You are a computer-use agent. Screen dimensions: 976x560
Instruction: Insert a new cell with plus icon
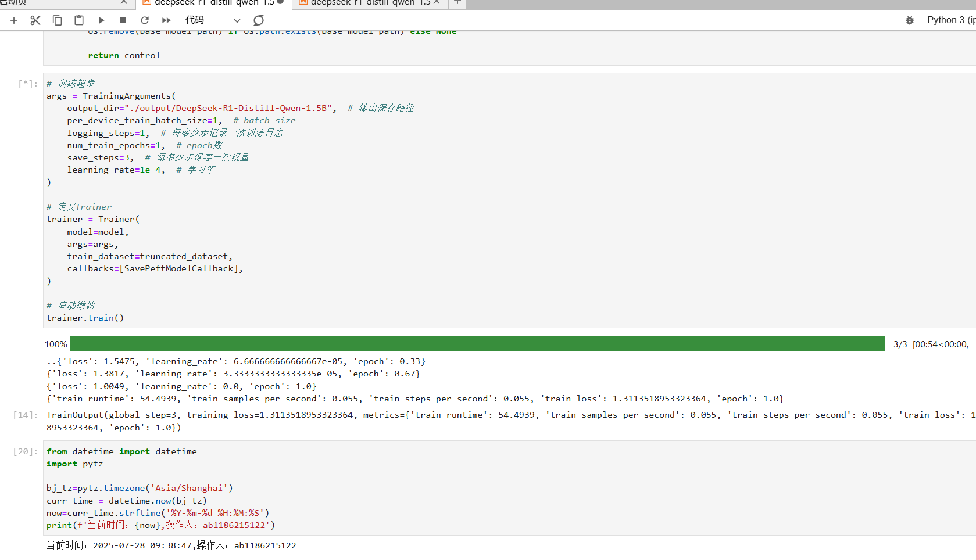(x=14, y=20)
